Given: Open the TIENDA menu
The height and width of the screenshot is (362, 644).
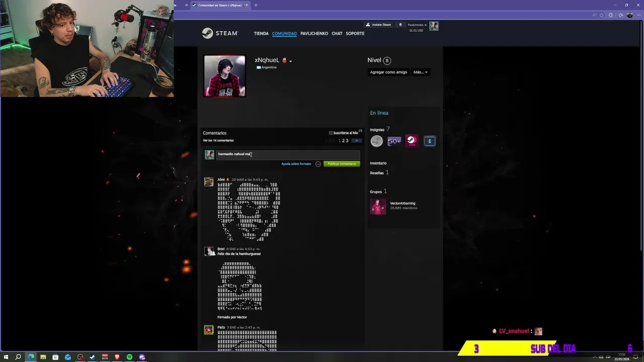Looking at the screenshot, I should click(x=261, y=34).
